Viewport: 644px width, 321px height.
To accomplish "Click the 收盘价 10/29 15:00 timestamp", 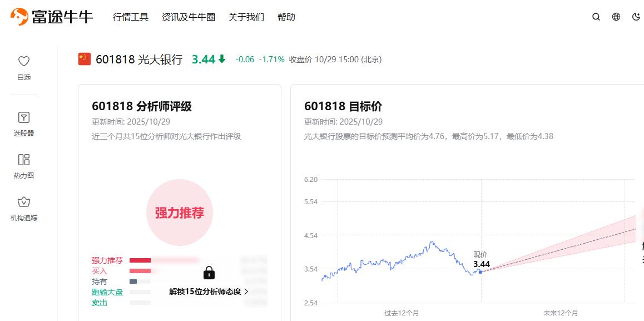I will 335,60.
